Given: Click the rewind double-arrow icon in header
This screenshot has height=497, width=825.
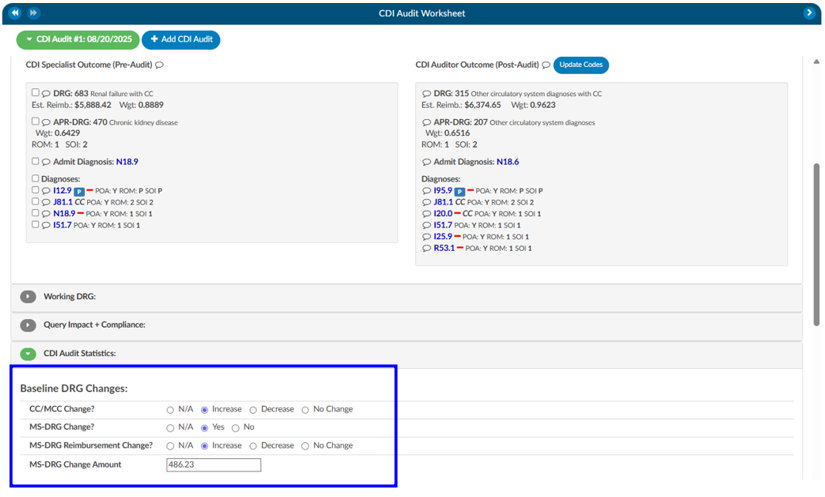Looking at the screenshot, I should [x=15, y=13].
